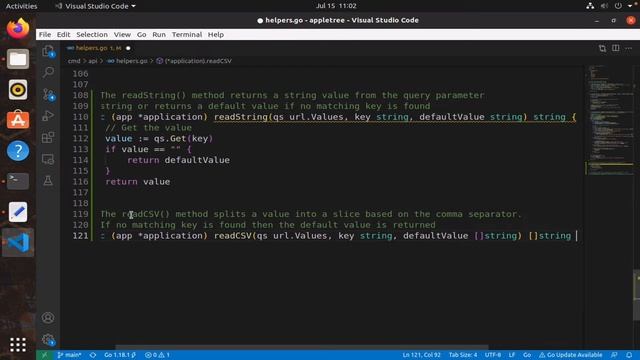Image resolution: width=640 pixels, height=360 pixels.
Task: Place cursor on line number 110
Action: point(80,117)
